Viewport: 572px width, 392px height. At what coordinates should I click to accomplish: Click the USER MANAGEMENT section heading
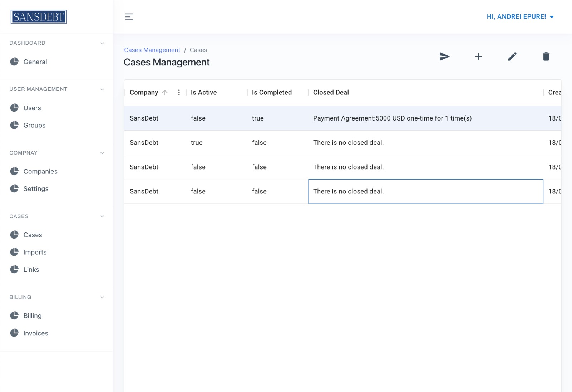point(38,89)
